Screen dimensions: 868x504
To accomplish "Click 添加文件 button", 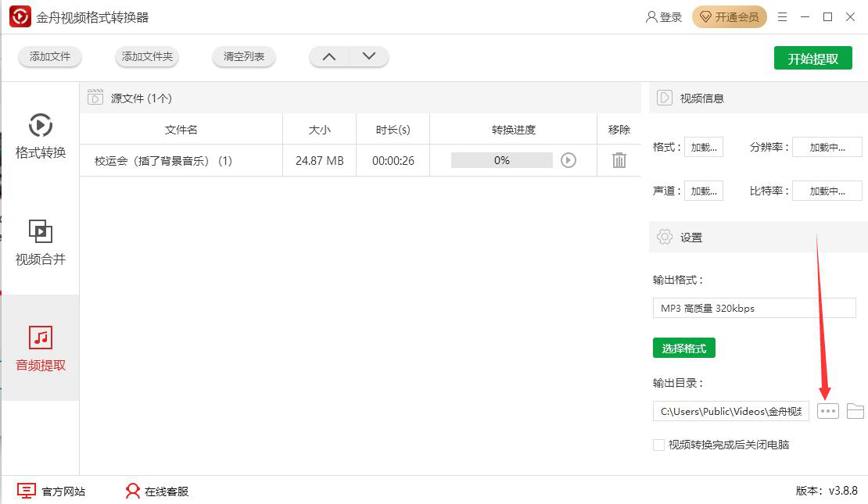I will (50, 56).
